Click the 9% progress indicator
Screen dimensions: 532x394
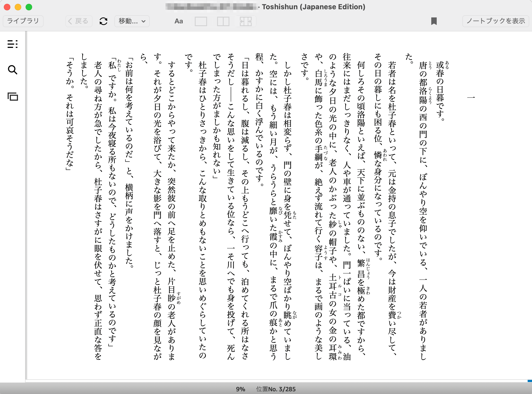point(240,389)
